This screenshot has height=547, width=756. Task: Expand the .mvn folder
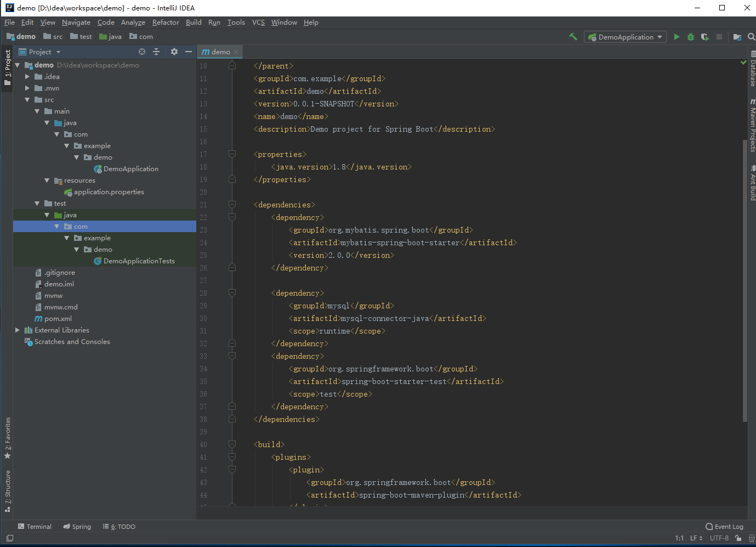tap(27, 88)
